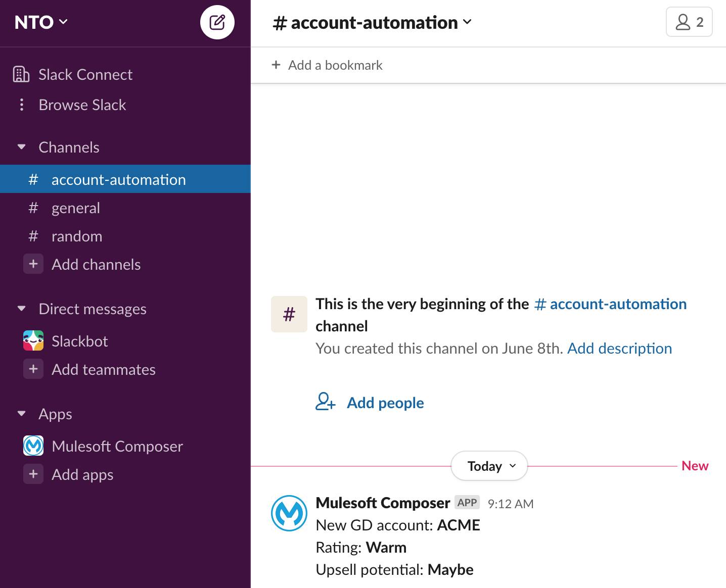The image size is (726, 588).
Task: Click Add teammates
Action: tap(104, 369)
